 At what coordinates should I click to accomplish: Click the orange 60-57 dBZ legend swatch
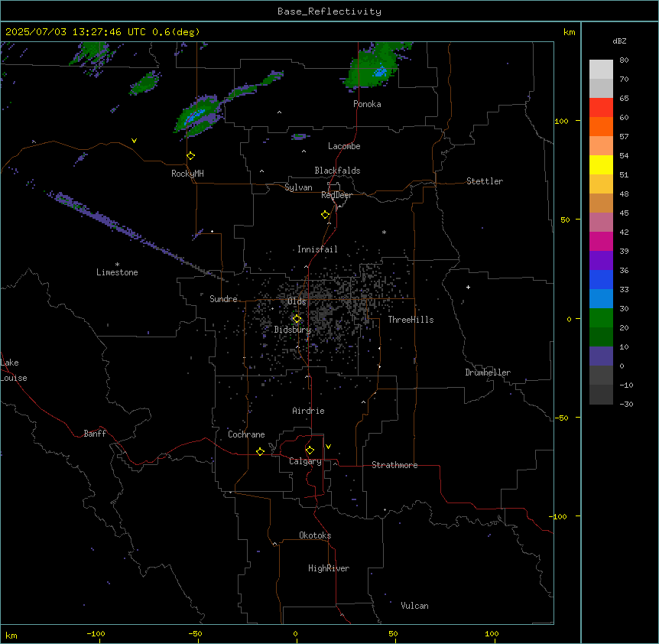tap(601, 126)
